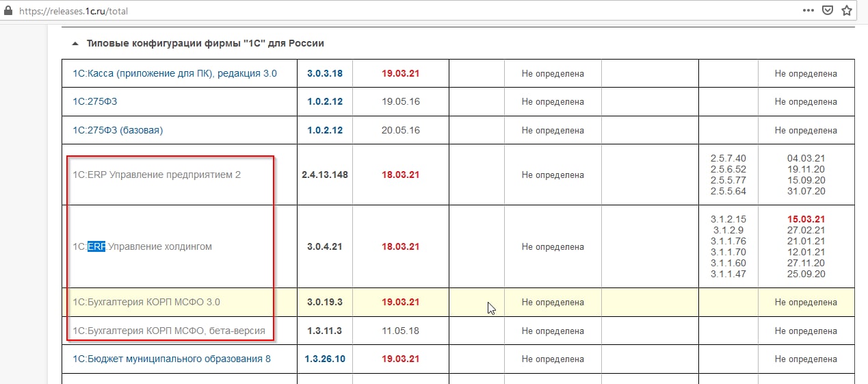
Task: Click the Pocket save icon
Action: click(828, 10)
